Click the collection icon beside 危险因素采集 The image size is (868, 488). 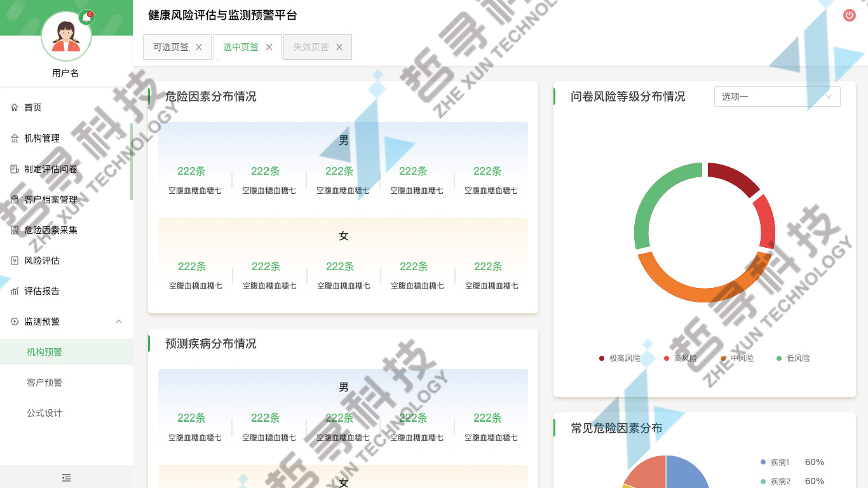click(15, 230)
